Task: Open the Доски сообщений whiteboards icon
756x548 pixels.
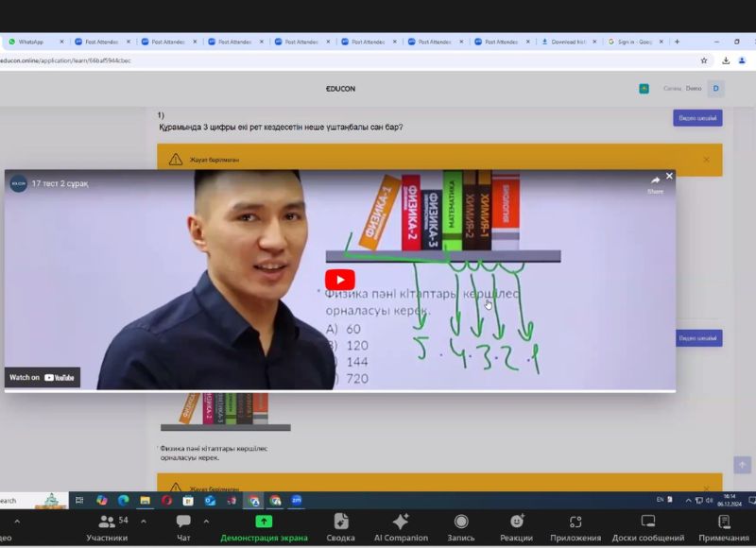Action: (647, 527)
